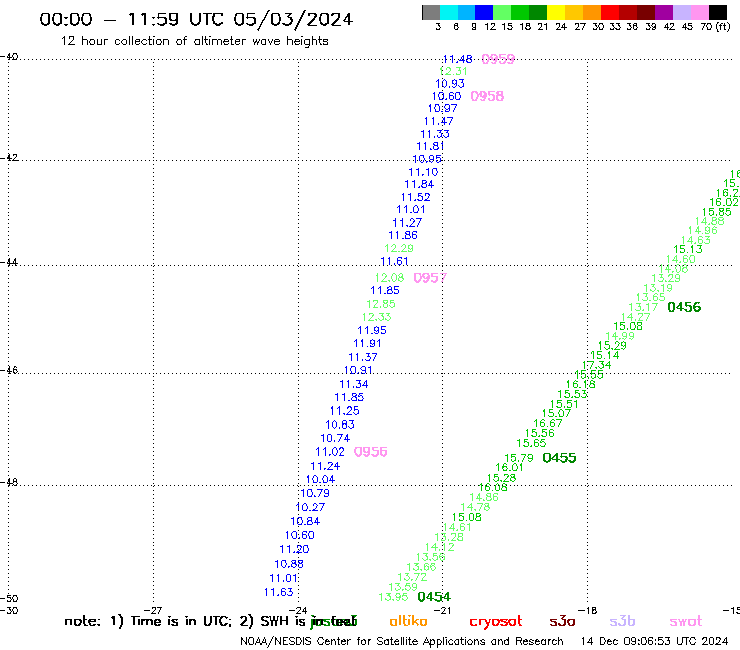Select the wave height value 10.93
Screen dimensions: 740x650
click(450, 84)
